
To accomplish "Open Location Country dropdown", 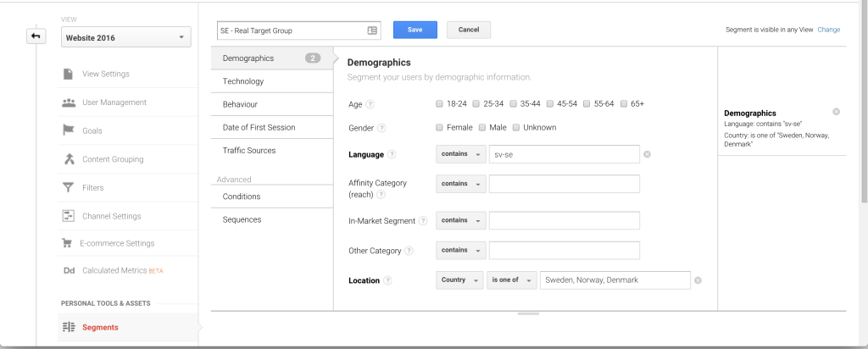I will [459, 280].
